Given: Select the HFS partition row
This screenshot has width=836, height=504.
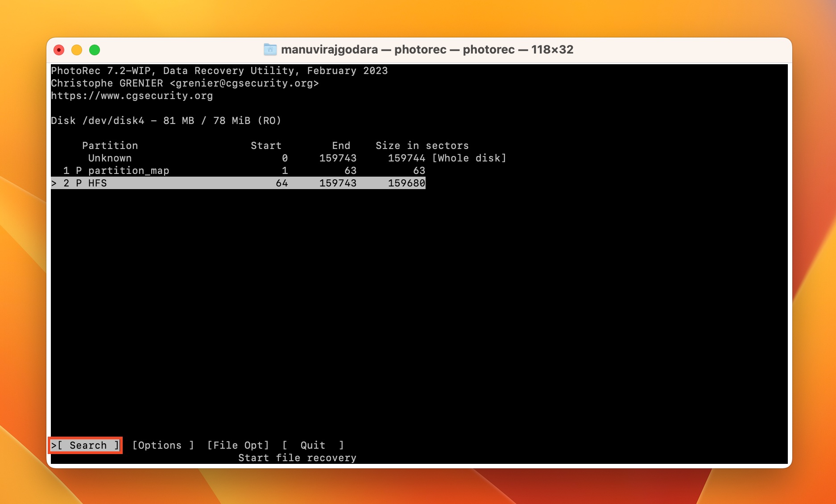Looking at the screenshot, I should (238, 183).
